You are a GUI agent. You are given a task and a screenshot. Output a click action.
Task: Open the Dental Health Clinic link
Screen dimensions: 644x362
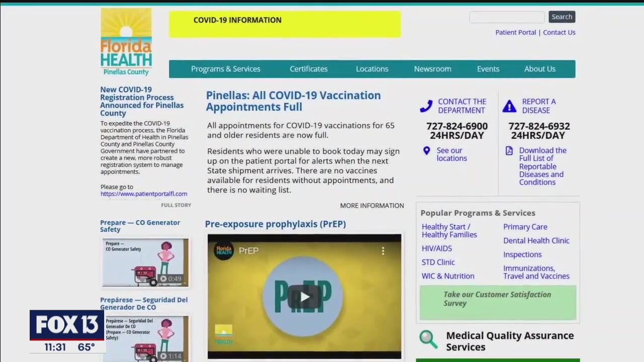click(x=536, y=241)
